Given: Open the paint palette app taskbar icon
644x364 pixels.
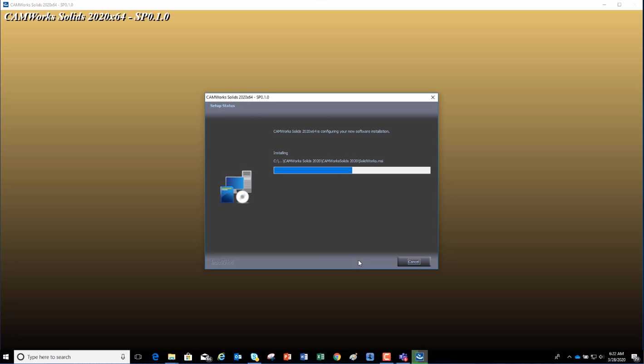Looking at the screenshot, I should coord(354,357).
